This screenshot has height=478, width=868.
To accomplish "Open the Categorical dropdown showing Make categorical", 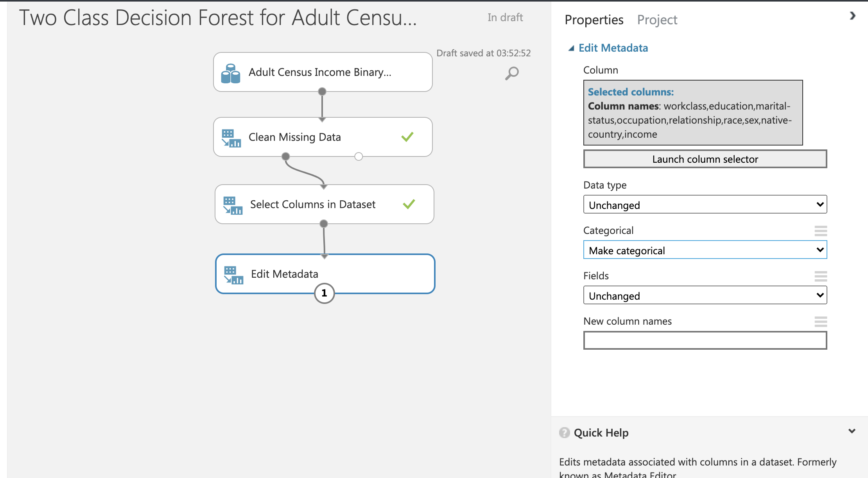I will (x=705, y=250).
